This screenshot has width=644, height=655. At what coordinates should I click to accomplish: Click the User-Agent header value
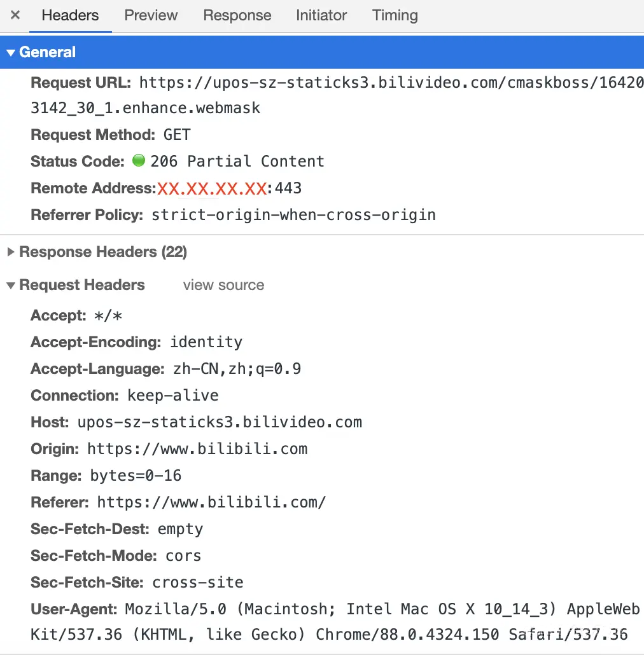382,609
